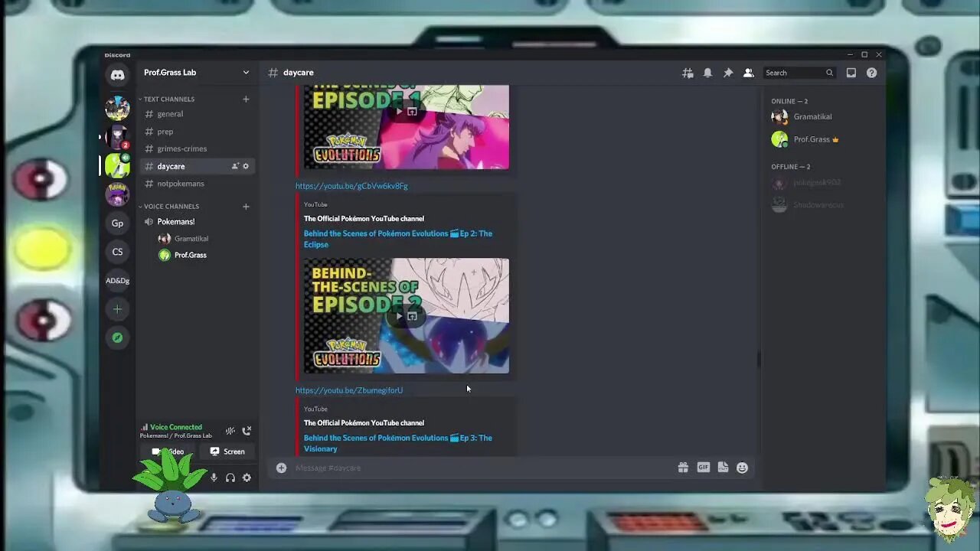This screenshot has height=551, width=980.
Task: Click the search magnifier icon
Action: [829, 73]
